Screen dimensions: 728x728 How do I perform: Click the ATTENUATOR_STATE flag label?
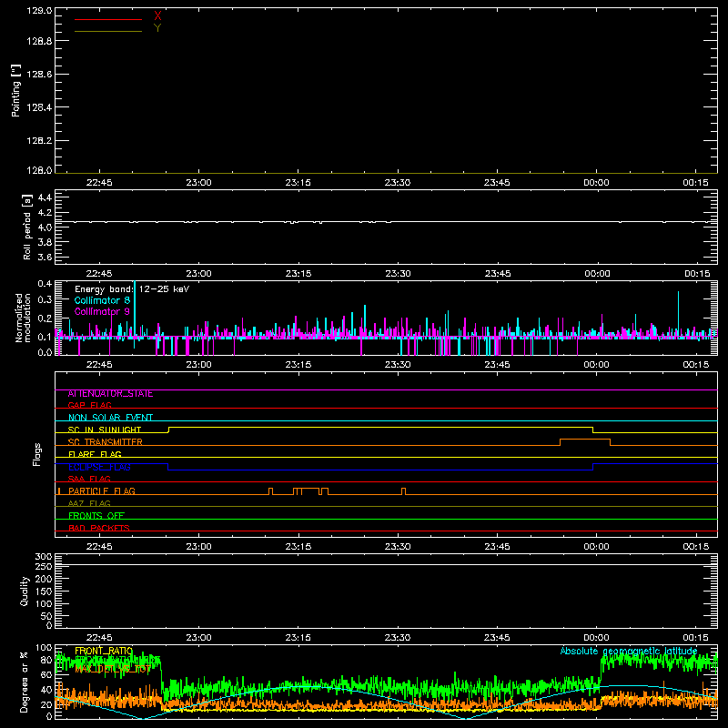coord(110,394)
